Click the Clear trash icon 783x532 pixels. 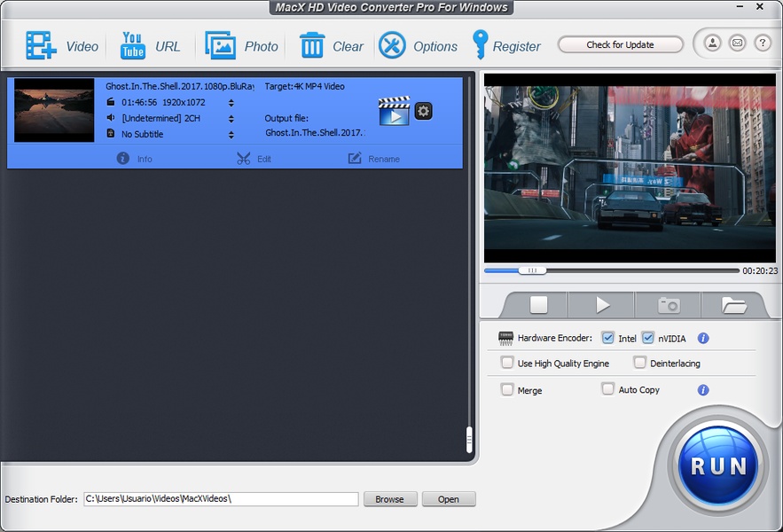point(312,45)
